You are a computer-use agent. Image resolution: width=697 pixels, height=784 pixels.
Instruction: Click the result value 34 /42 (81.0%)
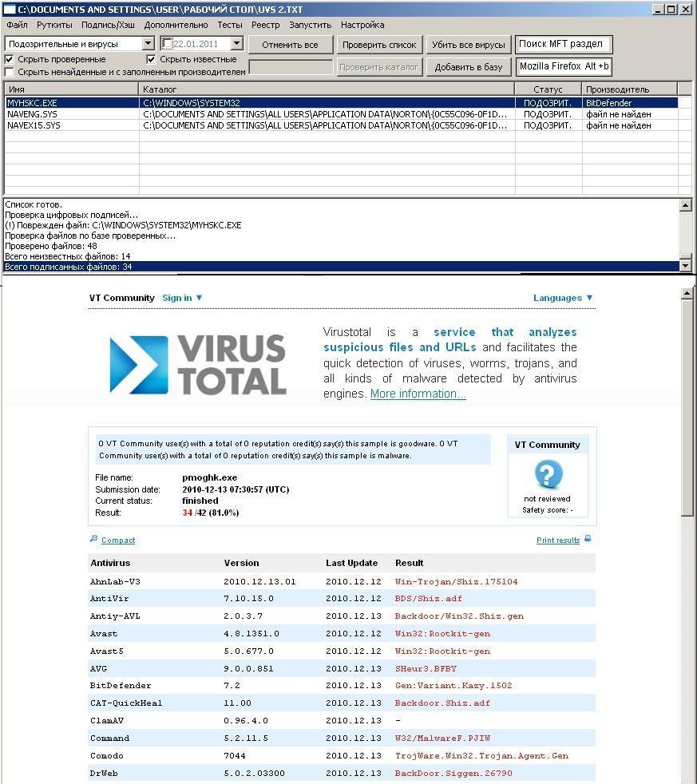coord(211,513)
